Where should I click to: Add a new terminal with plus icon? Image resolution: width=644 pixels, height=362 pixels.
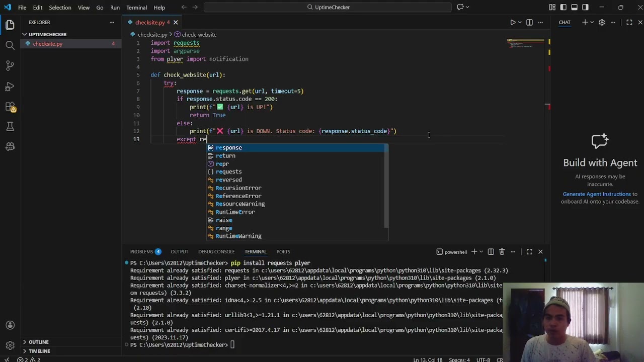(474, 251)
